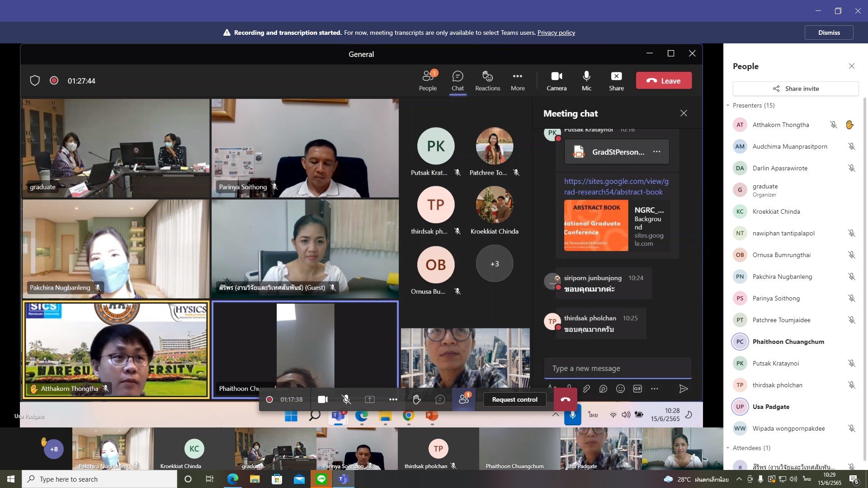Click participants icon in shared-screen toolbar
Image resolution: width=868 pixels, height=488 pixels.
(x=464, y=399)
